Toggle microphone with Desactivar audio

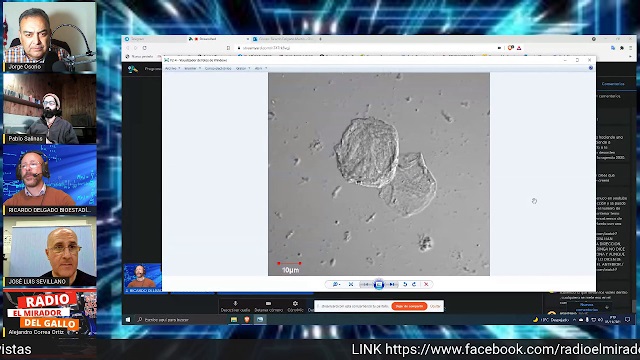coord(235,307)
